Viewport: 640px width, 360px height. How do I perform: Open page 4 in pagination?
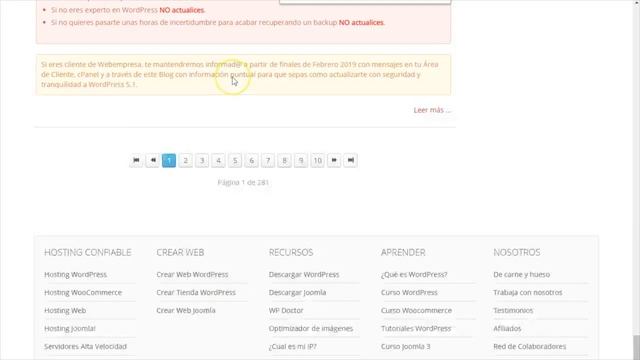pos(218,160)
